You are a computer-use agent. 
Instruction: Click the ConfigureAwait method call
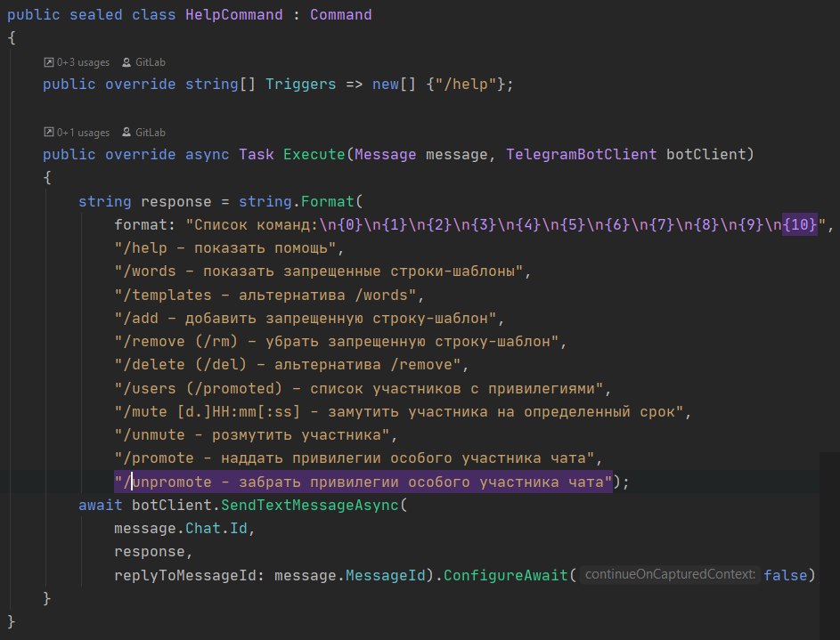click(x=506, y=576)
